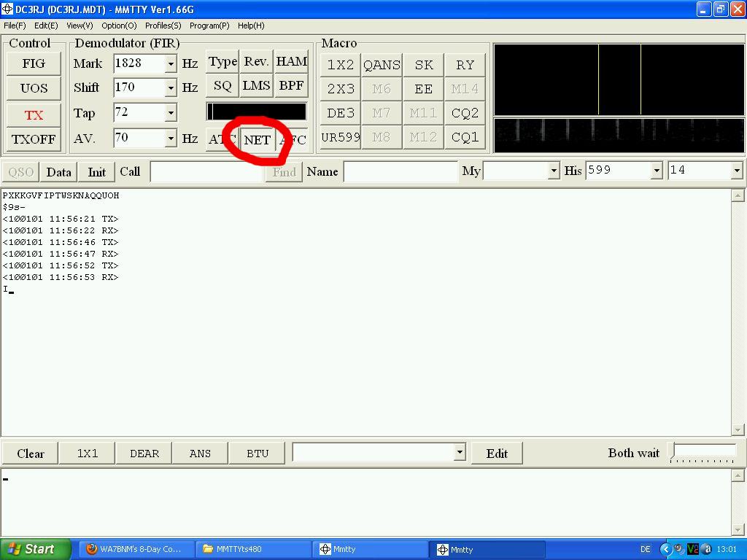This screenshot has width=747, height=560.
Task: Focus the Call input field
Action: point(206,172)
